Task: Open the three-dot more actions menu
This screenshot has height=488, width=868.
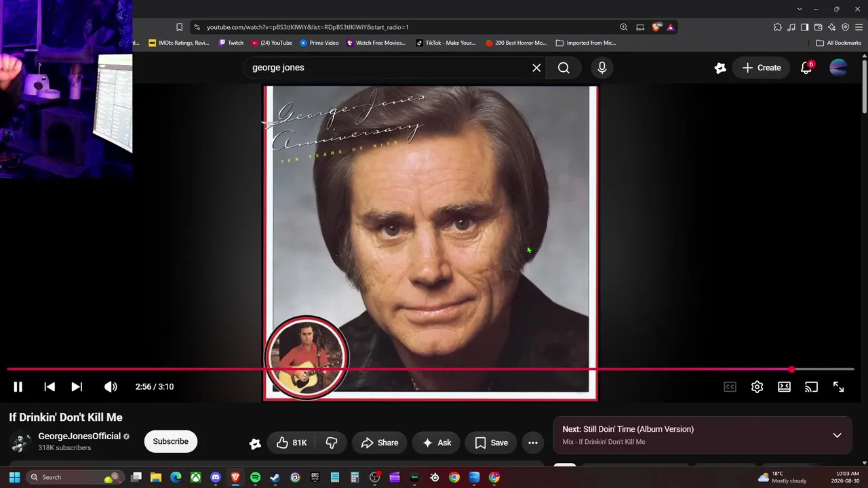Action: pos(533,443)
